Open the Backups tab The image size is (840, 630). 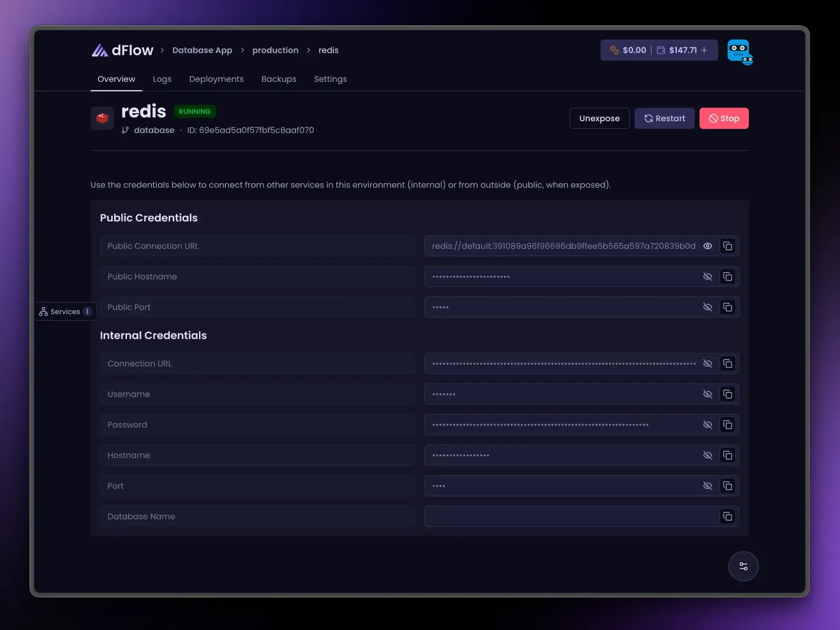pyautogui.click(x=279, y=79)
